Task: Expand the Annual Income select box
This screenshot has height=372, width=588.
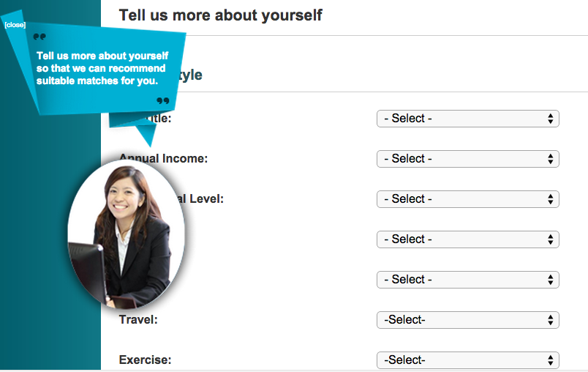Action: [467, 159]
